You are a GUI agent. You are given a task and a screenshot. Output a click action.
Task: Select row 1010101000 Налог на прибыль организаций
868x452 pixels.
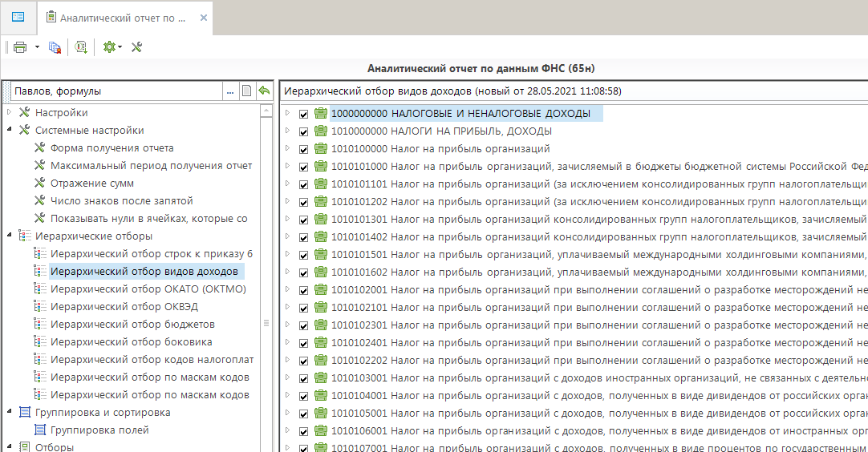(599, 167)
